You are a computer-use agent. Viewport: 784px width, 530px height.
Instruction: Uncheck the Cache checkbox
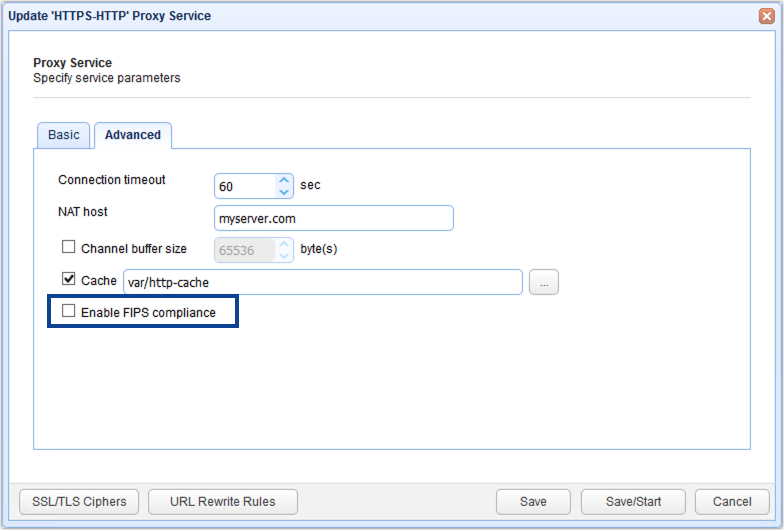[68, 279]
